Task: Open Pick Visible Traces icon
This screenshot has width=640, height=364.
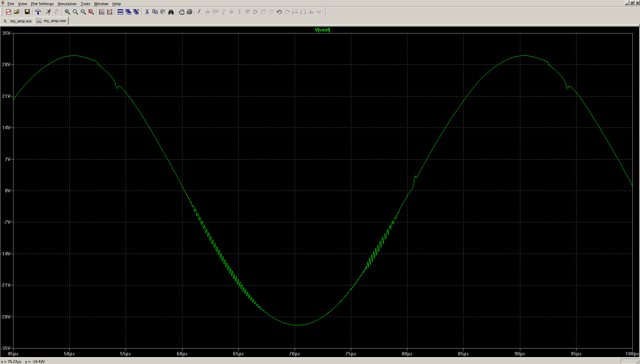Action: pos(102,12)
